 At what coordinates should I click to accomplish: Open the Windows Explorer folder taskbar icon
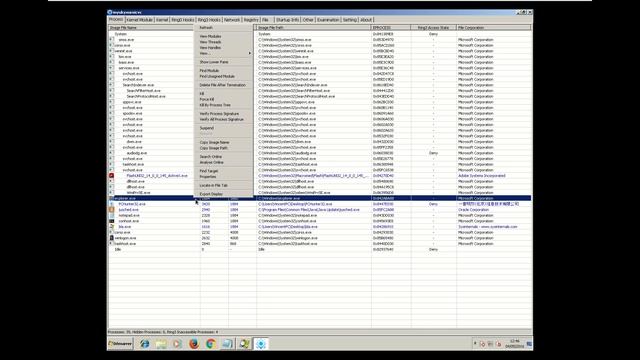point(161,344)
